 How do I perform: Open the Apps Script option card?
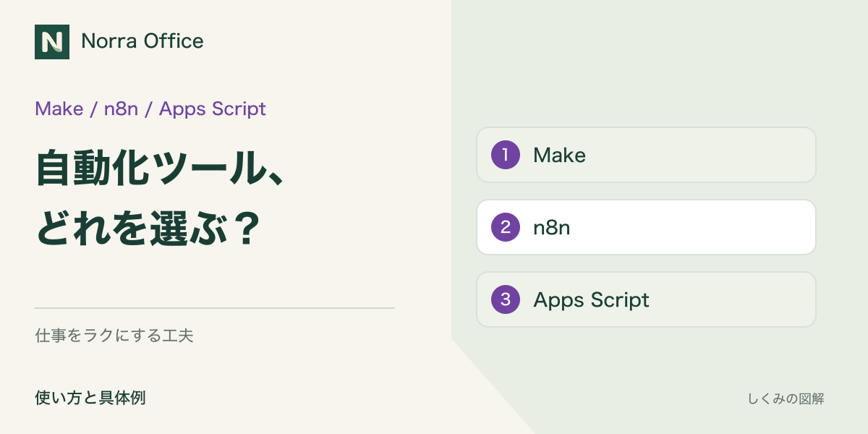[646, 299]
